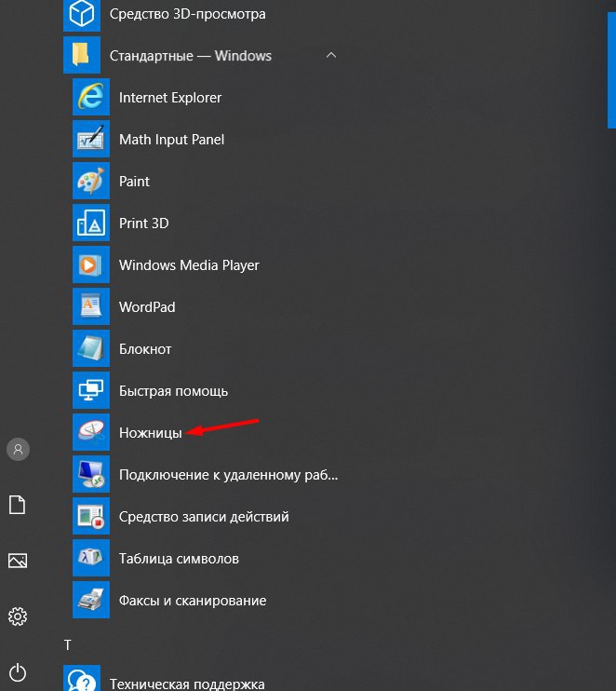This screenshot has width=616, height=691.
Task: Launch Internet Explorer from its icon
Action: [91, 97]
